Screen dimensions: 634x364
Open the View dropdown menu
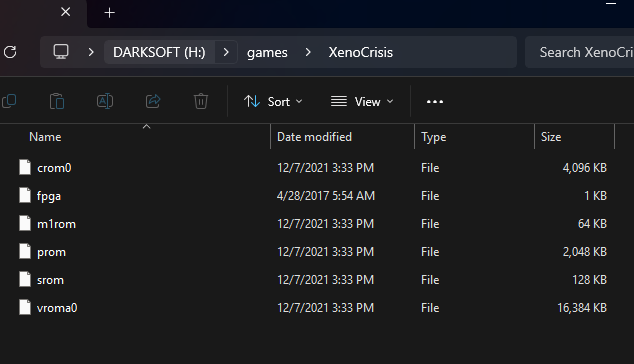point(362,102)
